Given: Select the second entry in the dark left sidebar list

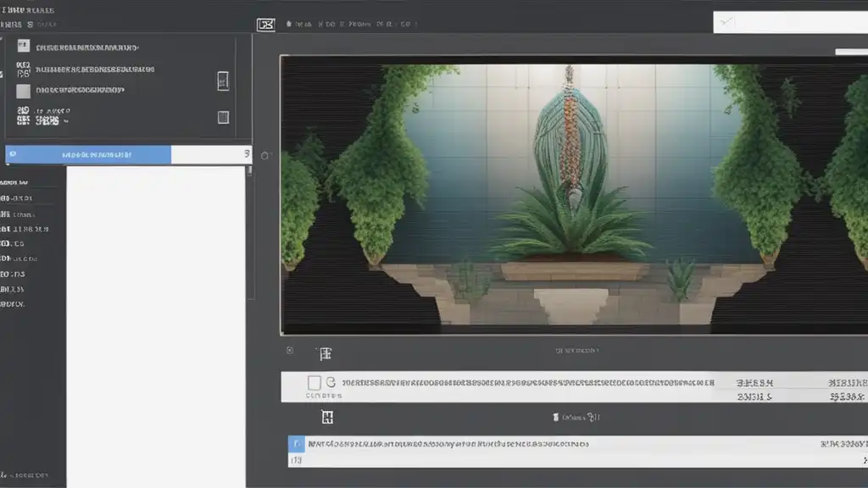Looking at the screenshot, I should [16, 198].
